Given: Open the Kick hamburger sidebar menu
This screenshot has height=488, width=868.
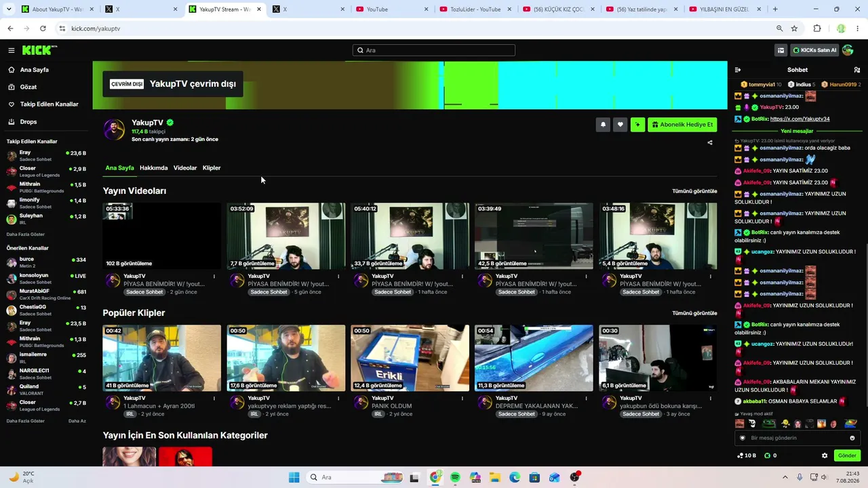Looking at the screenshot, I should point(12,50).
